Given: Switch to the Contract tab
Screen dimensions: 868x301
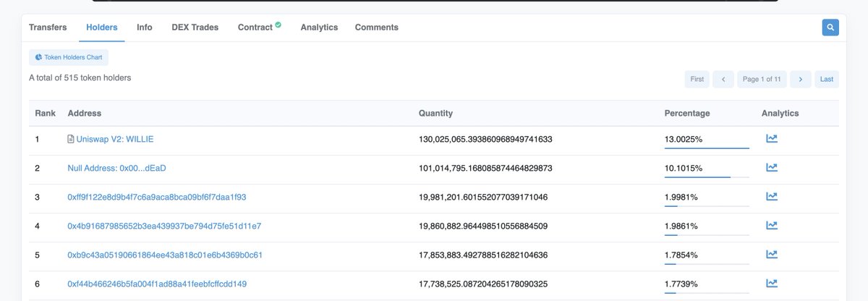Looking at the screenshot, I should 255,27.
